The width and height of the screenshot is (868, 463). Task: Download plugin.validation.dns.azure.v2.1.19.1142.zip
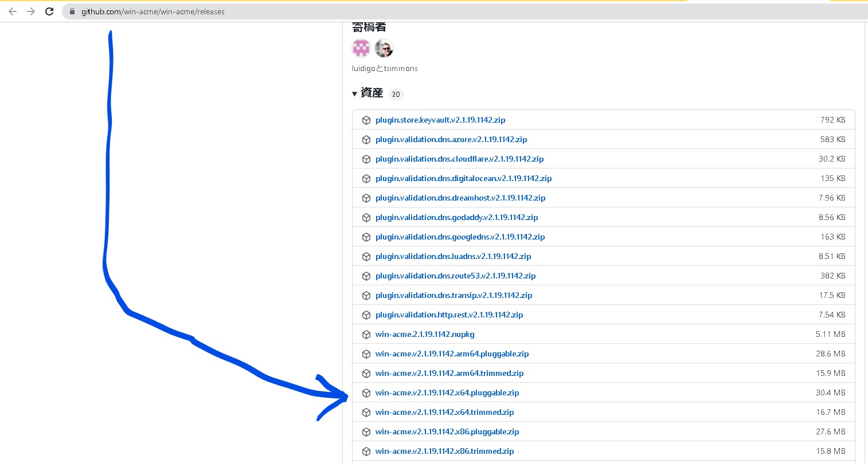(451, 139)
